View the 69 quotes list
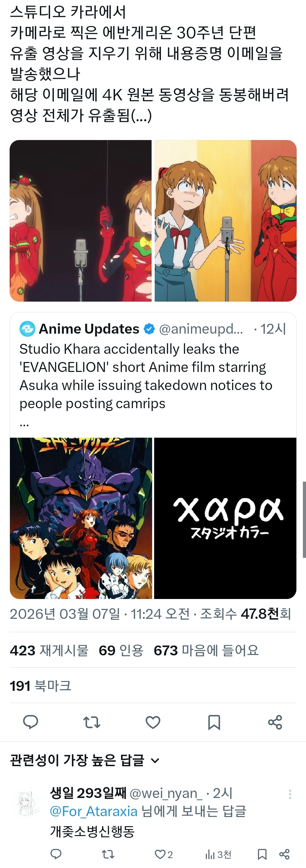 [x=121, y=650]
